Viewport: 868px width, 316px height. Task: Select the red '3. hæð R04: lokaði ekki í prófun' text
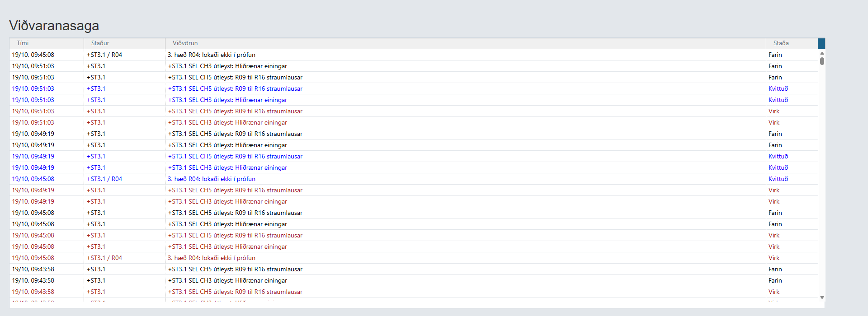212,258
